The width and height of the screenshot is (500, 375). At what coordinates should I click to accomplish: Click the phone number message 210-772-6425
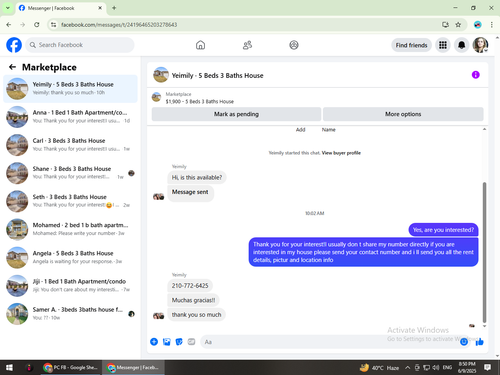point(190,286)
